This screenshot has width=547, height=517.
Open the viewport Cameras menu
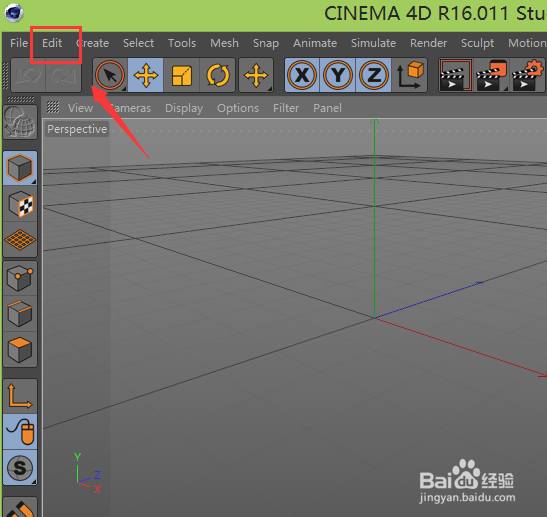pos(130,108)
